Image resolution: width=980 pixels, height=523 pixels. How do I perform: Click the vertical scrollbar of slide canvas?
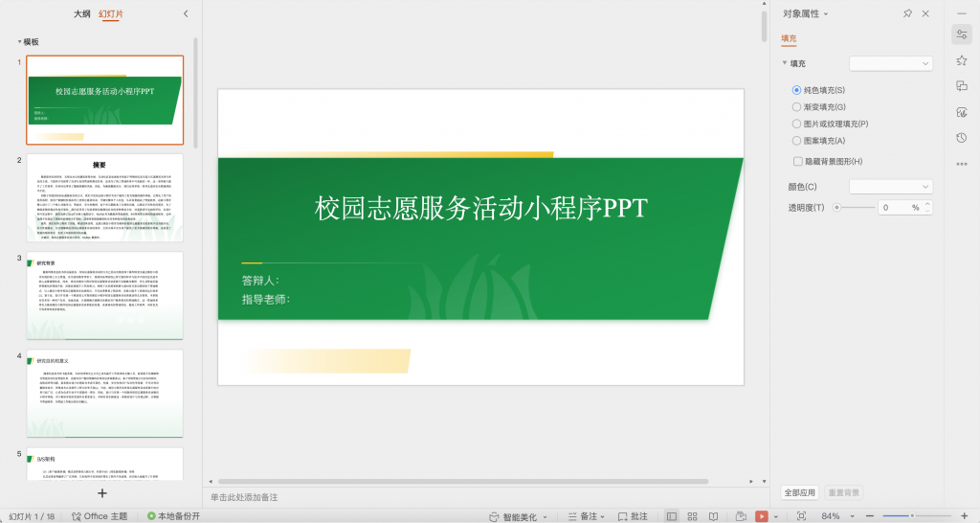click(x=764, y=25)
